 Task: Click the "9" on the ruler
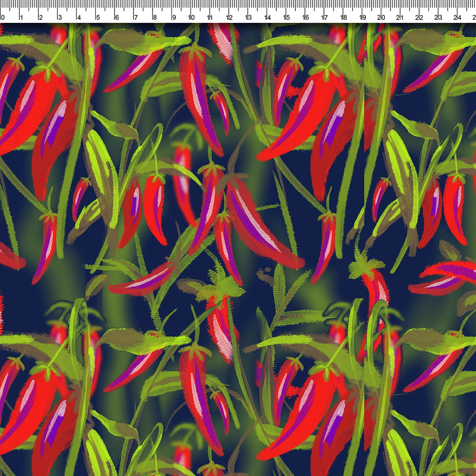click(174, 17)
